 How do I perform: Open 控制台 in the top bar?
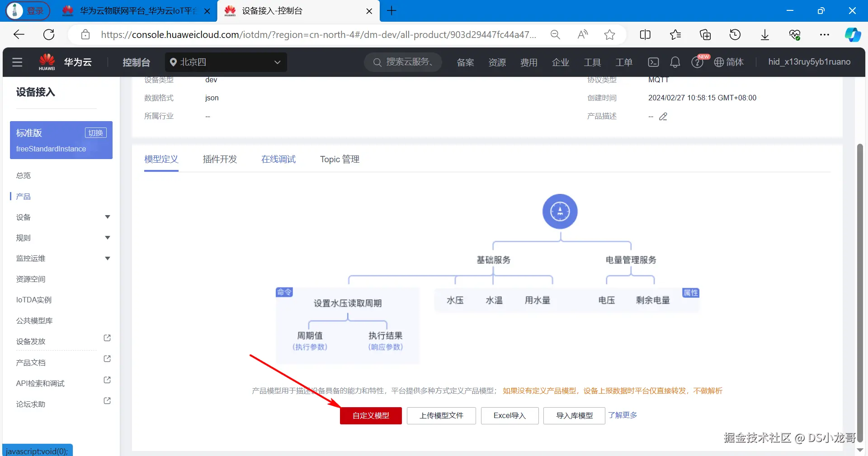136,62
